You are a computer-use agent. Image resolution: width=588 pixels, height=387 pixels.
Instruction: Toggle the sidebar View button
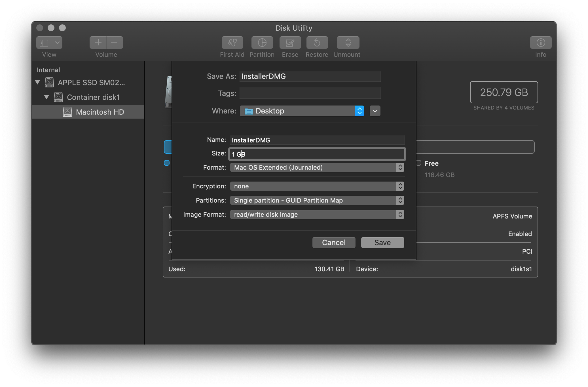44,43
